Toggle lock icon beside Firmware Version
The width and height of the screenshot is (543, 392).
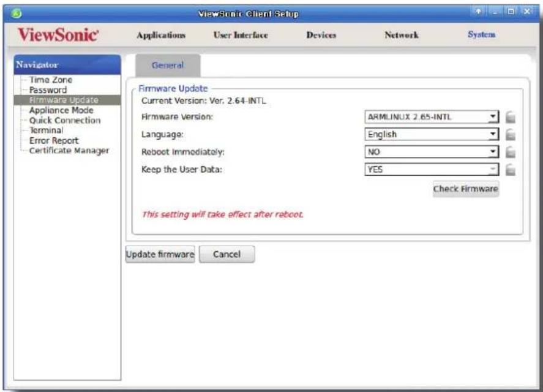[511, 117]
